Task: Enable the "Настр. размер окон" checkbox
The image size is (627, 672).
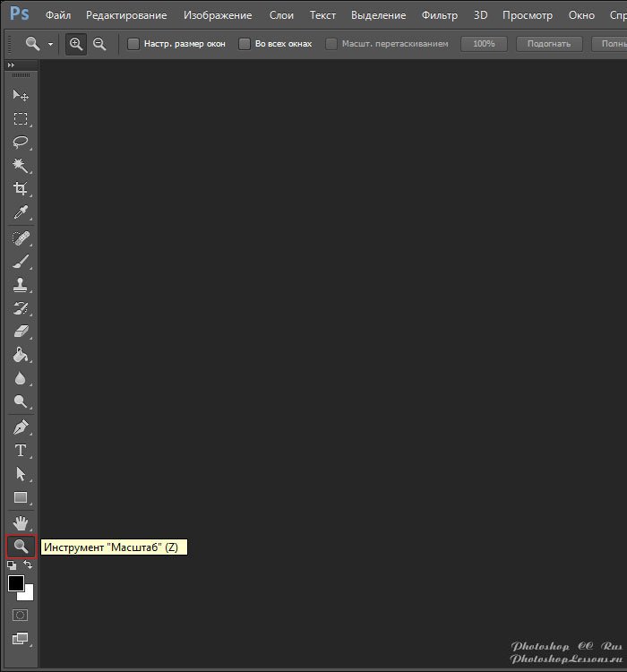Action: click(x=133, y=44)
